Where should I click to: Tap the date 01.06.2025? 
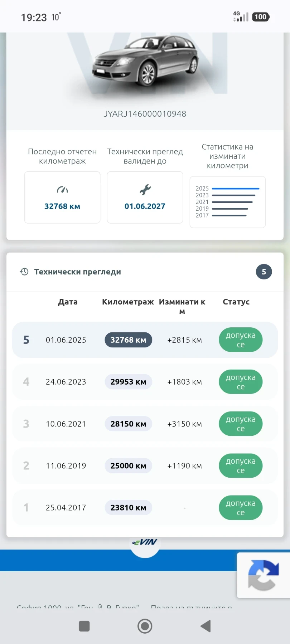[66, 340]
